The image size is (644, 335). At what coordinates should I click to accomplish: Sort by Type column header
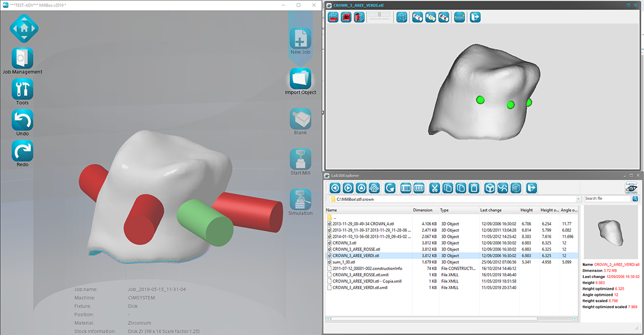459,210
